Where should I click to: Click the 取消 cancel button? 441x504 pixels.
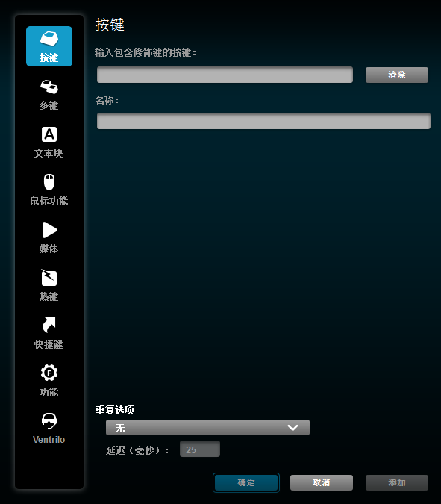point(322,482)
